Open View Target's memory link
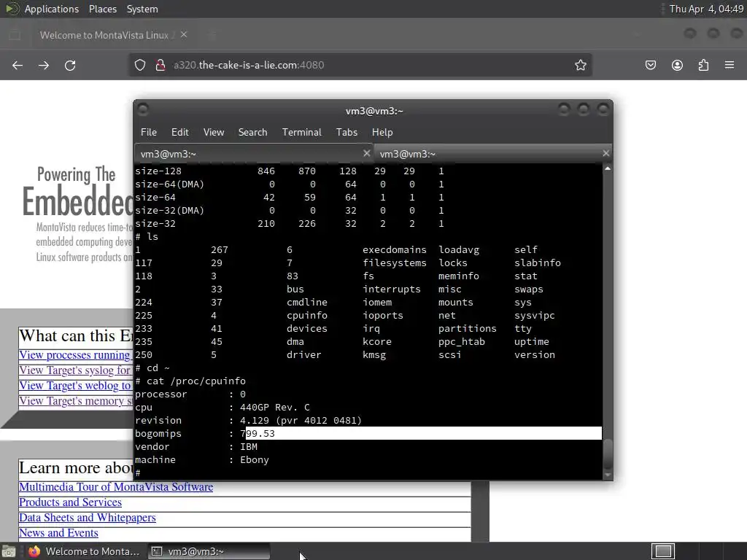 coord(76,400)
